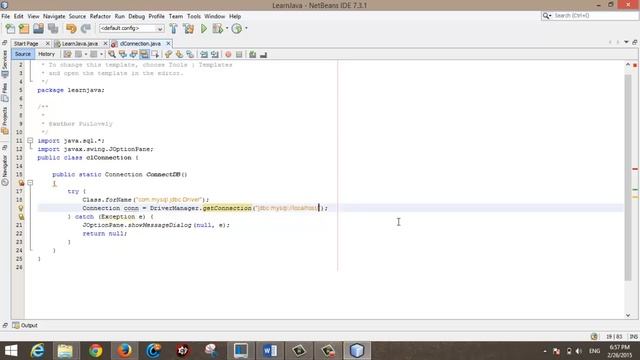Open the Source menu
Viewport: 640px width, 360px height.
pos(77,16)
